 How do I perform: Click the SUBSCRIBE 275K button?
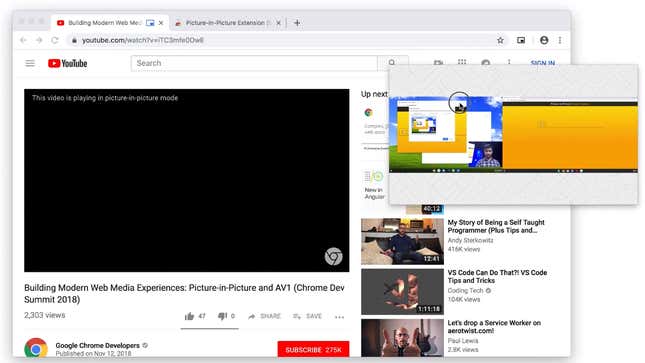313,349
